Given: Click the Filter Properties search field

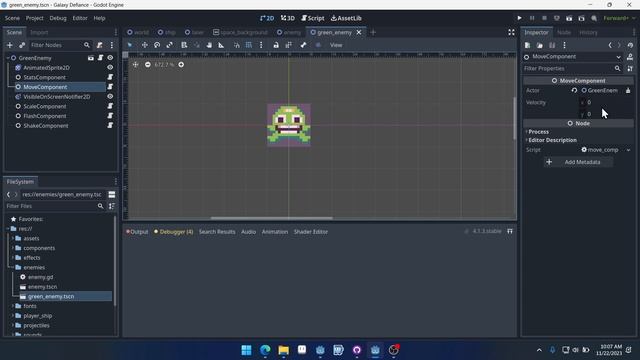Looking at the screenshot, I should pos(572,69).
